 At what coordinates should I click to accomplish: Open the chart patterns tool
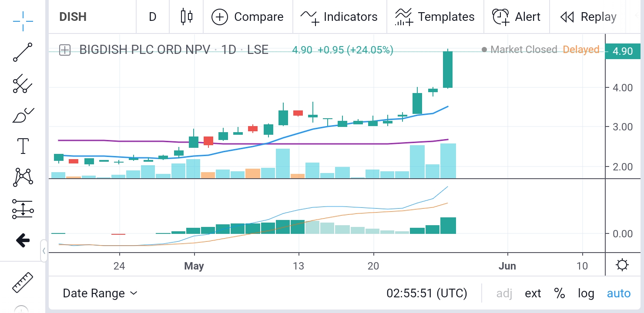click(x=23, y=177)
